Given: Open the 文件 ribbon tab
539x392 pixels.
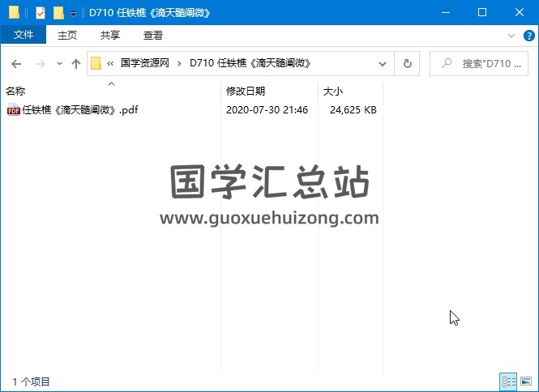Looking at the screenshot, I should tap(24, 35).
